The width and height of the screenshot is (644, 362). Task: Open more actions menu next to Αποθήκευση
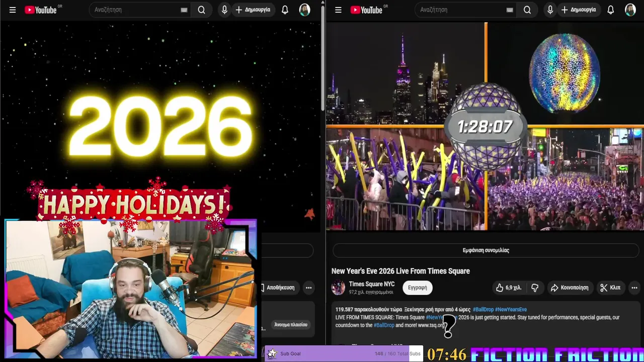click(x=309, y=288)
